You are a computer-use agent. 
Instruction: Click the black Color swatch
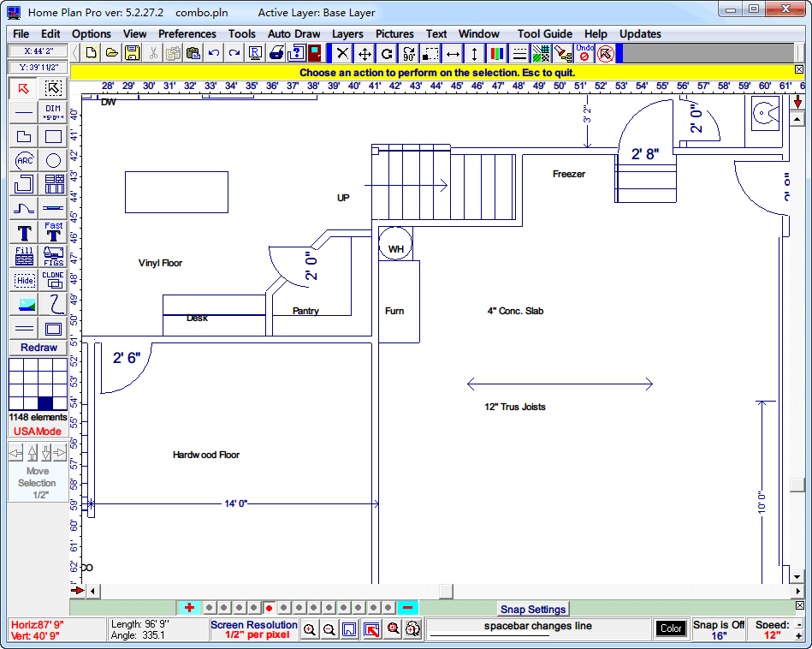(x=671, y=629)
